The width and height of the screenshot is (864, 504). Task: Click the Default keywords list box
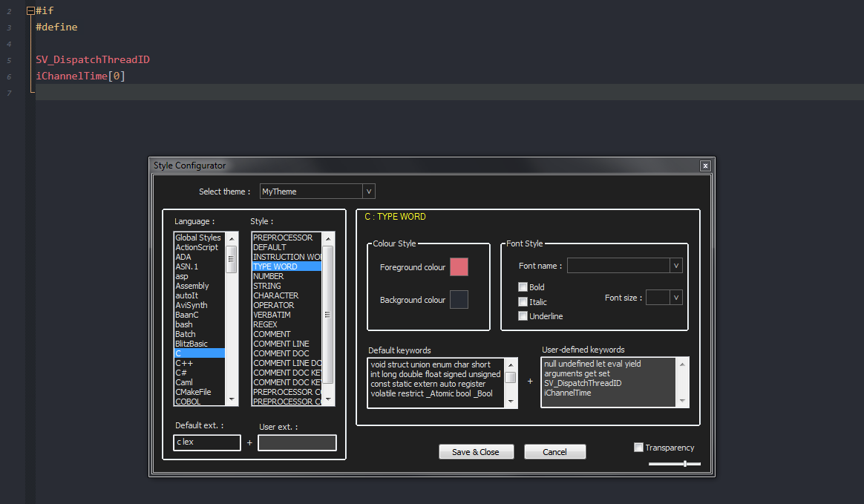(436, 383)
